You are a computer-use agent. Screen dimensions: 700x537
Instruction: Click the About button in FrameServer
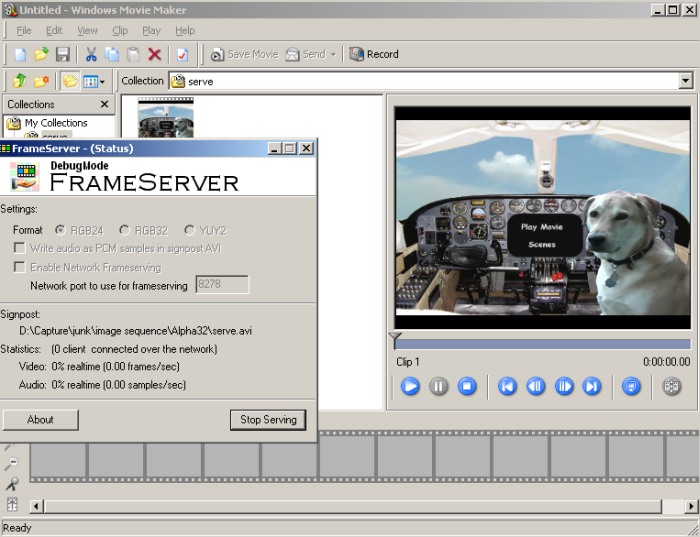pyautogui.click(x=41, y=420)
